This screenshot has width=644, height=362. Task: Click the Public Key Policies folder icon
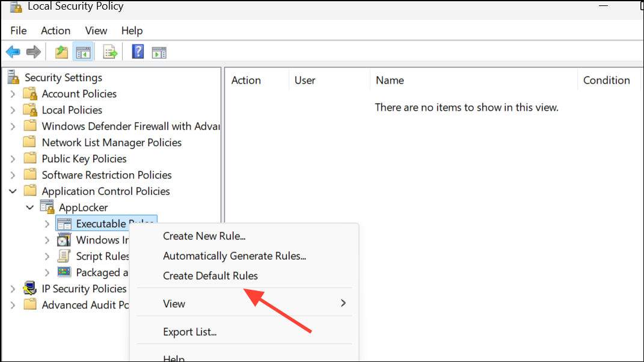tap(29, 158)
